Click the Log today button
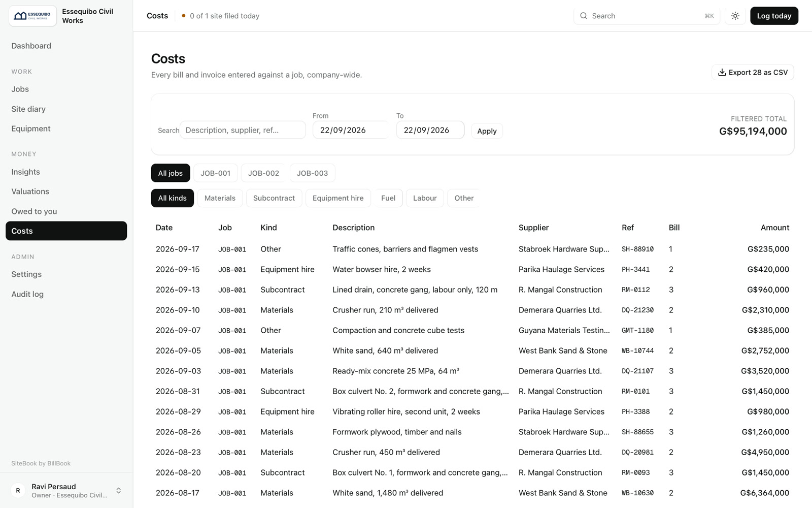The height and width of the screenshot is (508, 812). [x=774, y=16]
